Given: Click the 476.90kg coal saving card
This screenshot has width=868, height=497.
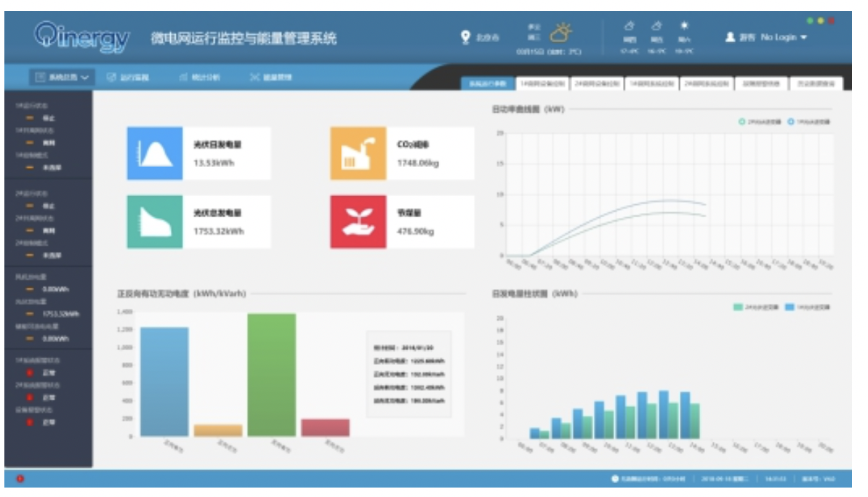Looking at the screenshot, I should (403, 222).
